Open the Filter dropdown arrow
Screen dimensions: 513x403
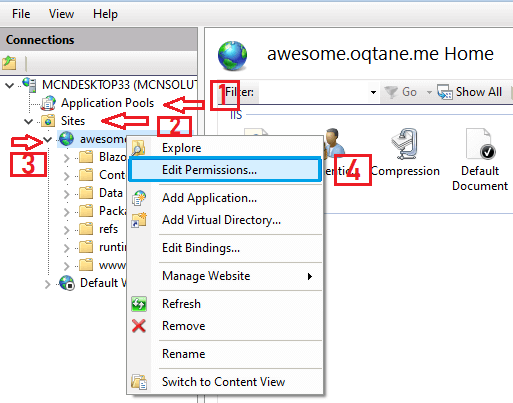coord(373,92)
